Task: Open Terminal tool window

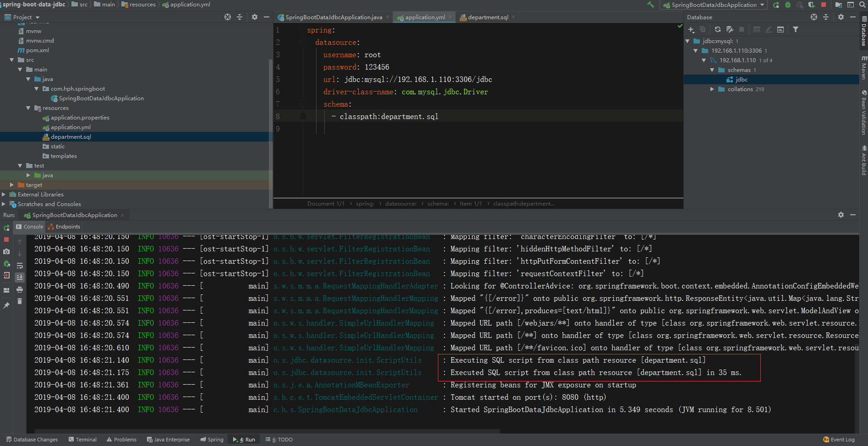Action: pos(82,440)
